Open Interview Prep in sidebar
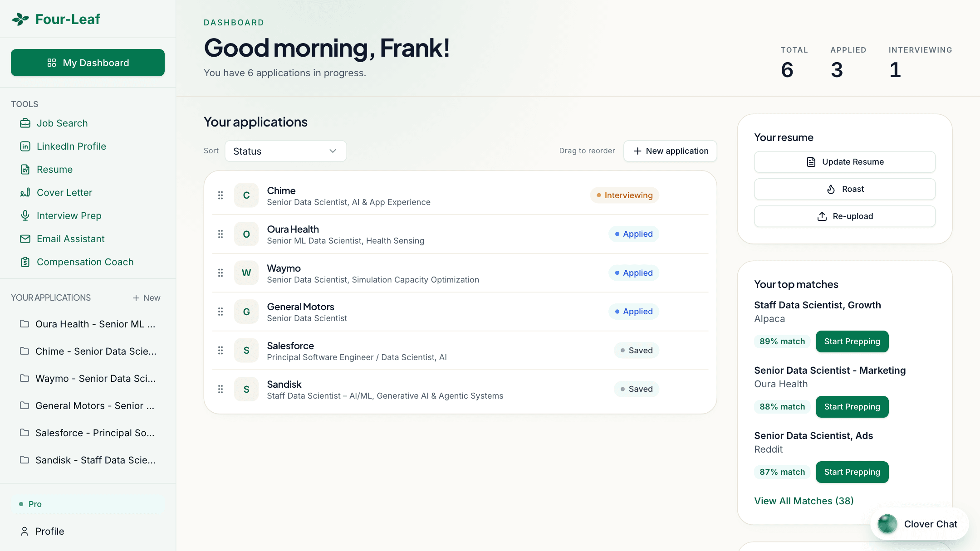The image size is (980, 551). 69,216
